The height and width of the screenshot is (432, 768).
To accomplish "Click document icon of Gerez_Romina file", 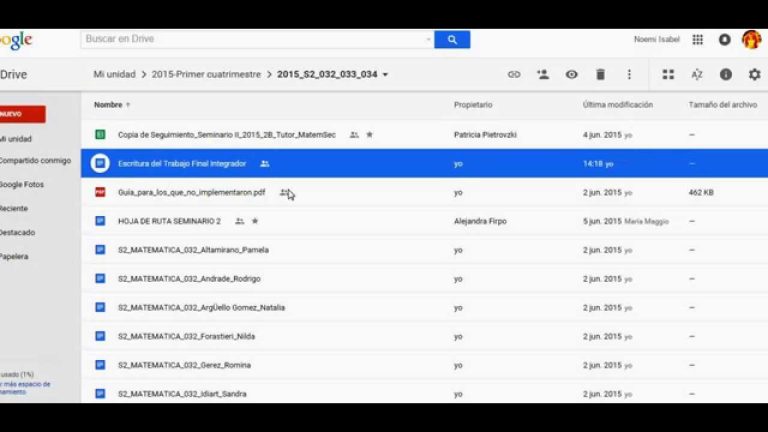I will click(x=100, y=365).
